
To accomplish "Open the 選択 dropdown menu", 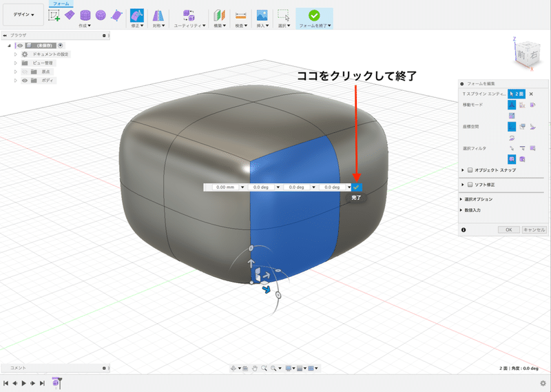I will pos(284,25).
